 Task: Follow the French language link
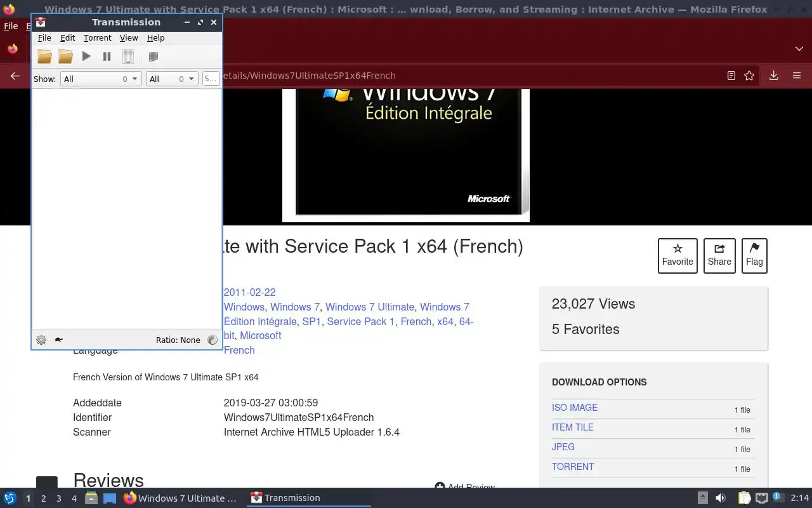pos(239,351)
